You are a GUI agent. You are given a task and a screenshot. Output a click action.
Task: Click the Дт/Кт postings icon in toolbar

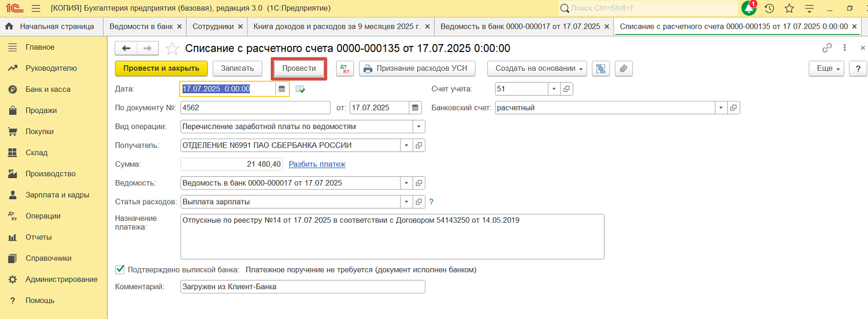[x=345, y=68]
